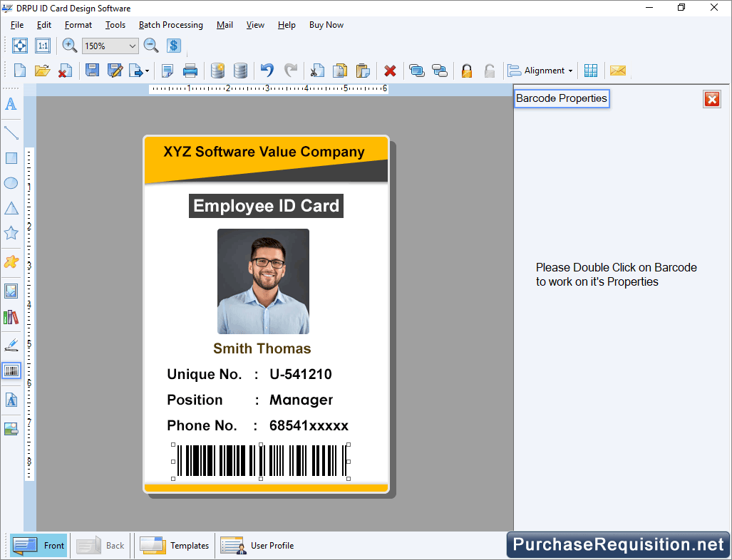Screen dimensions: 732x560
Task: Open the Format menu
Action: click(78, 25)
